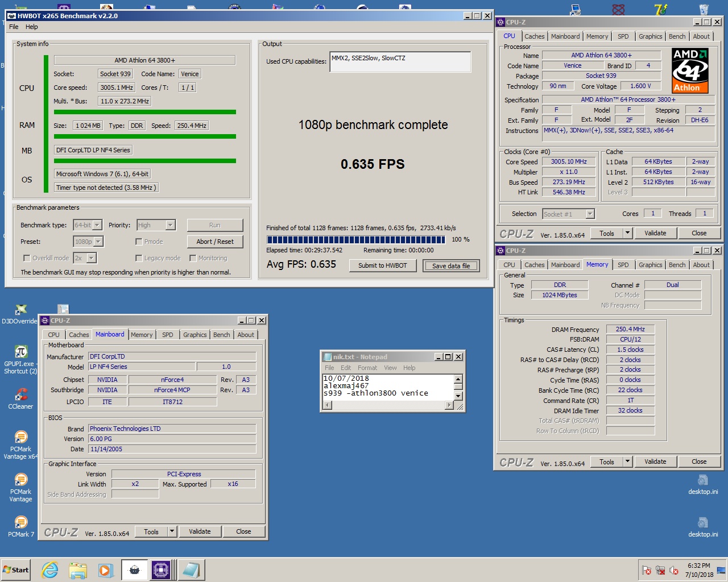The width and height of the screenshot is (728, 582).
Task: Switch to About tab in CPU-Z Memory window
Action: [x=701, y=265]
